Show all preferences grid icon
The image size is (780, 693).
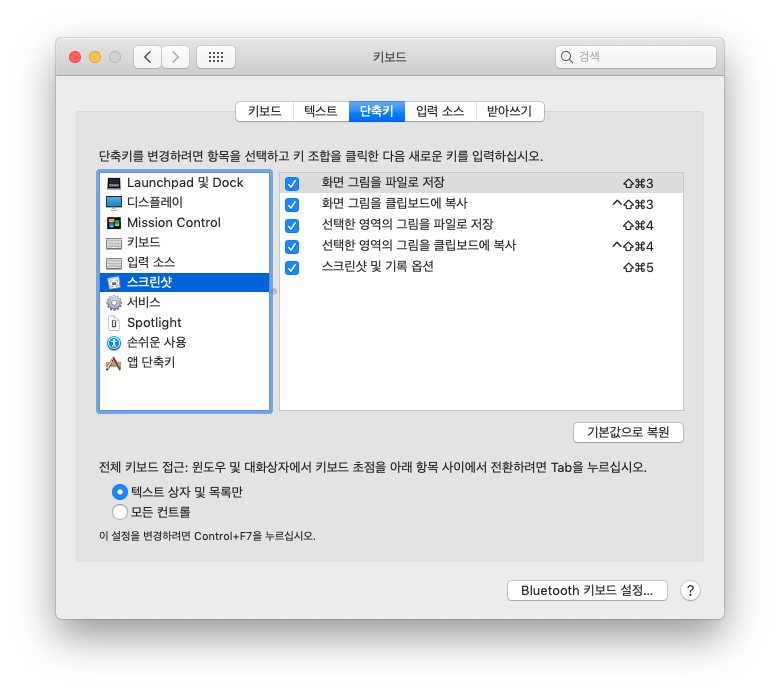pyautogui.click(x=216, y=57)
